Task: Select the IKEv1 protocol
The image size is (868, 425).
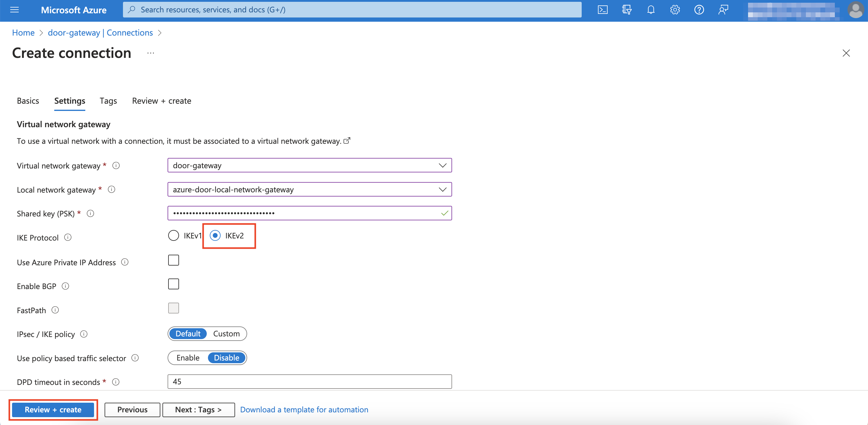Action: point(174,236)
